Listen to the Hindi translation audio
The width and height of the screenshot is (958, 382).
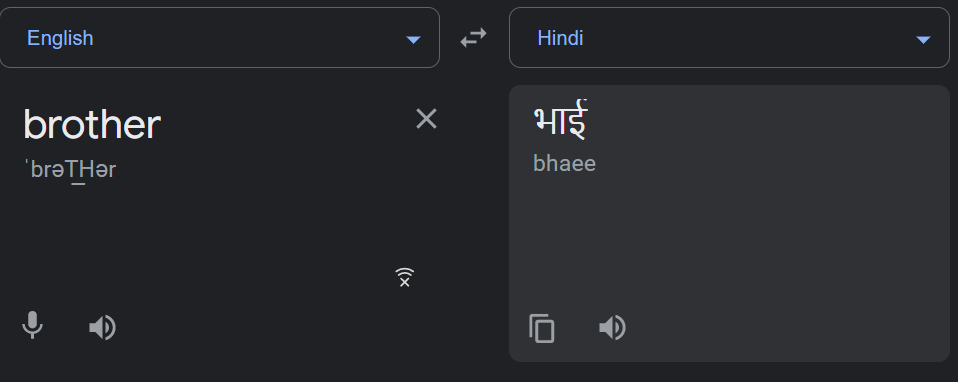pyautogui.click(x=612, y=328)
